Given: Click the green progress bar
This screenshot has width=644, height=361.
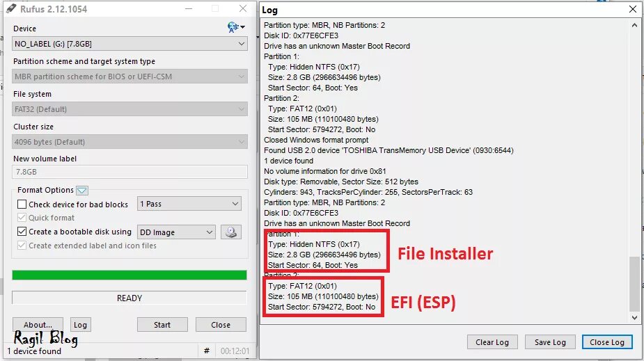Looking at the screenshot, I should tap(129, 275).
